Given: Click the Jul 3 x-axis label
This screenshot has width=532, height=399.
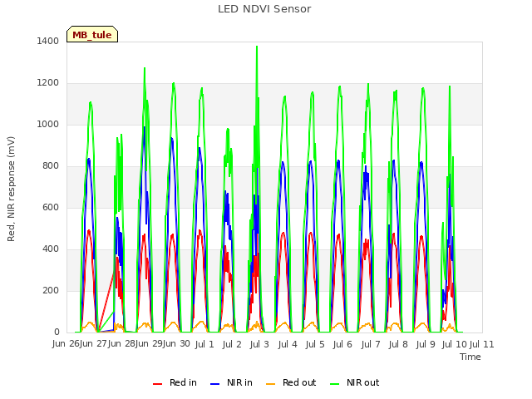Looking at the screenshot, I should point(259,344).
